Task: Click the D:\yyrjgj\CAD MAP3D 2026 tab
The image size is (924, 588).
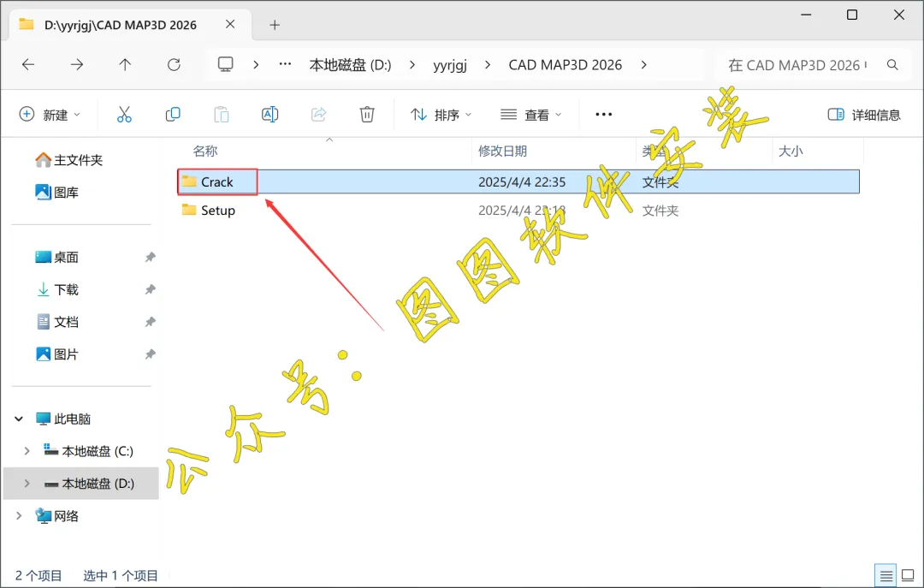Action: pos(121,25)
